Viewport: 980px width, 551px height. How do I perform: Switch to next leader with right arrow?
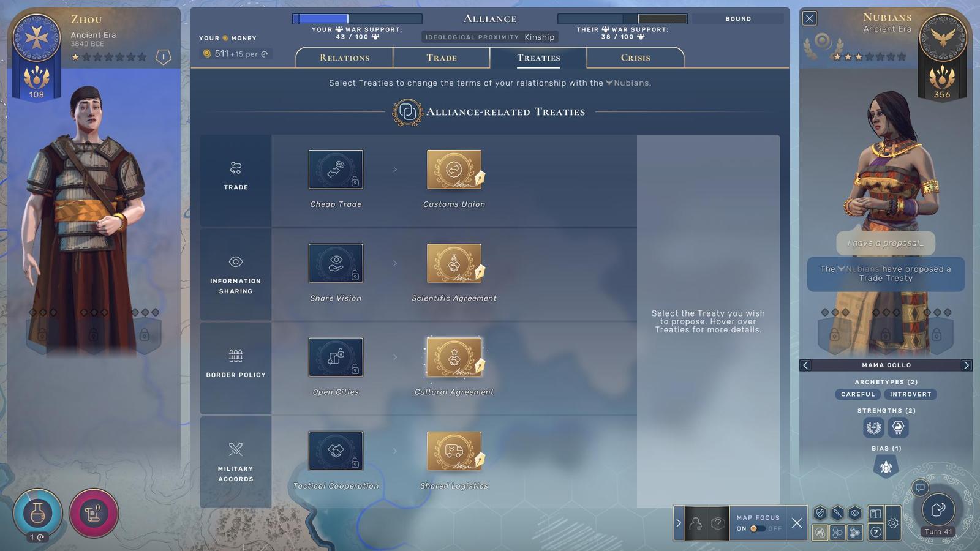[966, 365]
